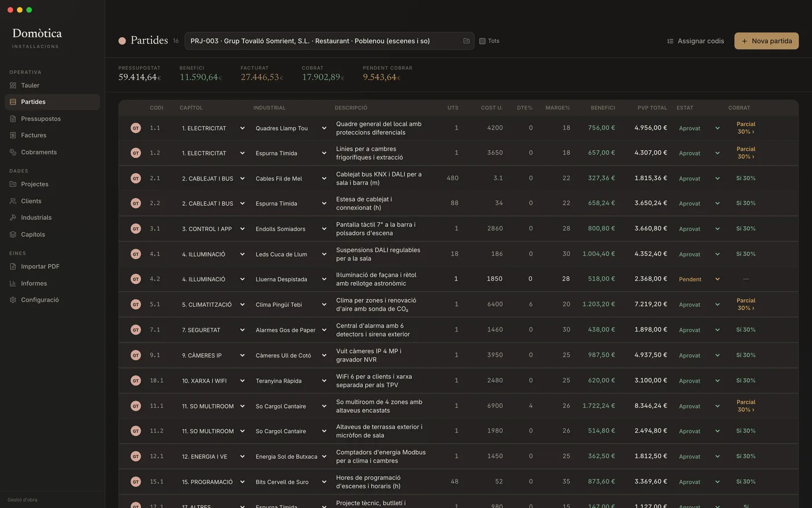Viewport: 812px width, 508px height.
Task: Click Sí 30% in row 7.1
Action: (x=746, y=330)
